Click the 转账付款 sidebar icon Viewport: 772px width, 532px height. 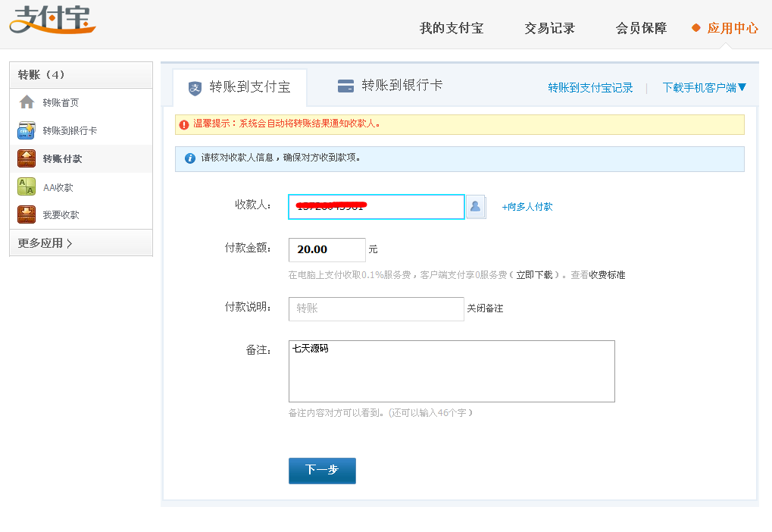click(x=27, y=158)
